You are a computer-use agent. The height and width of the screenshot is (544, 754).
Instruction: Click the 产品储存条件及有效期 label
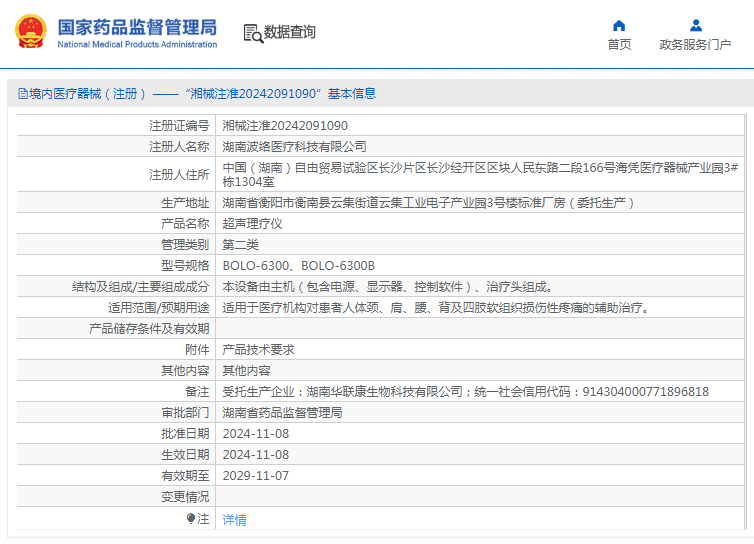point(149,329)
